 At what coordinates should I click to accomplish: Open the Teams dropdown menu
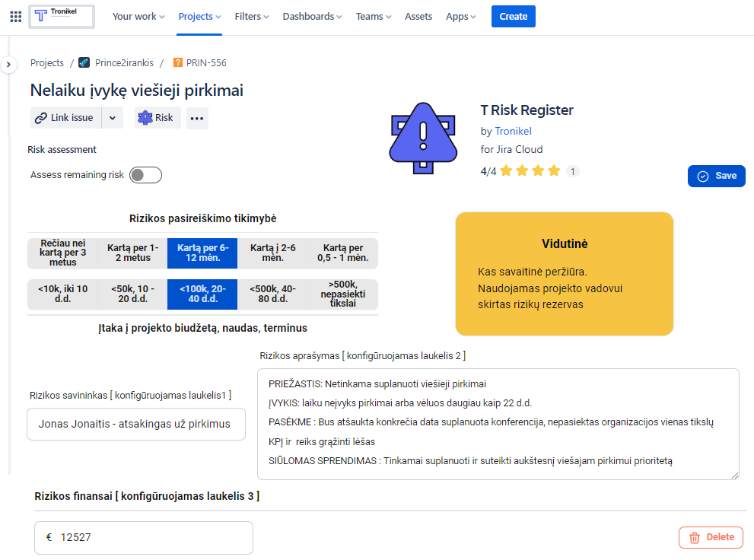(x=373, y=17)
